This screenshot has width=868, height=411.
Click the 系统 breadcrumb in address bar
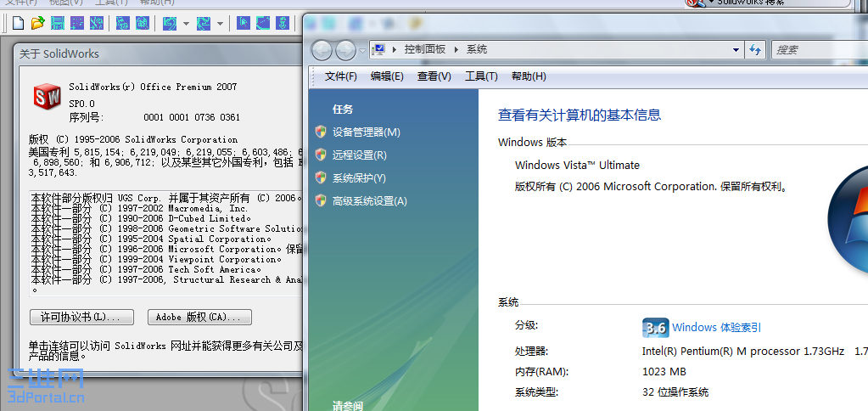pos(477,49)
